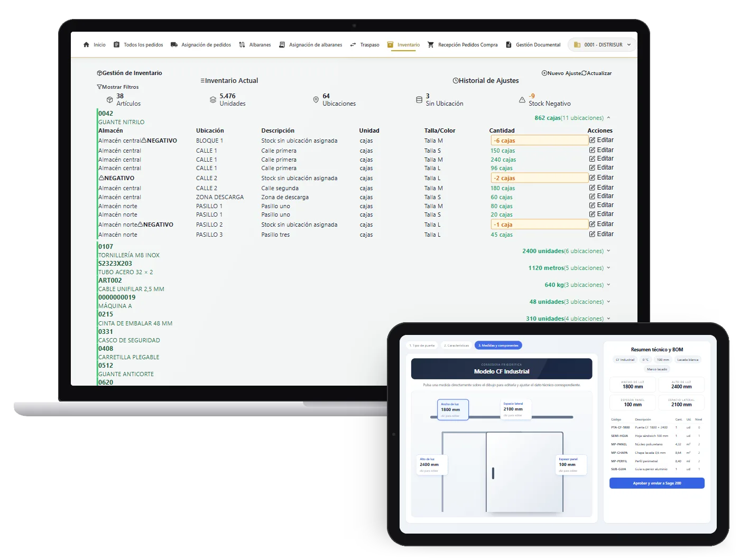Click the Albaranes icon in navbar
Viewport: 740px width, 560px height.
click(242, 45)
